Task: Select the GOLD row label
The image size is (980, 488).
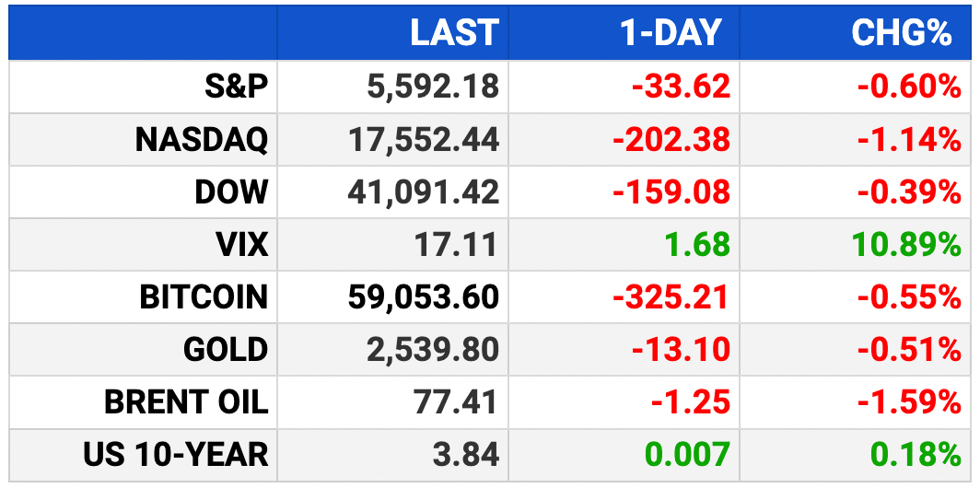Action: 226,349
